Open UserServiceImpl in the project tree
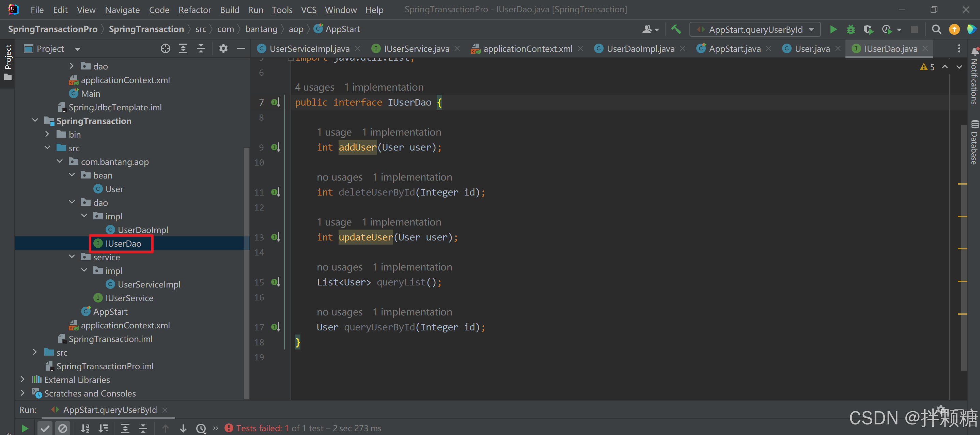This screenshot has width=980, height=435. (149, 284)
